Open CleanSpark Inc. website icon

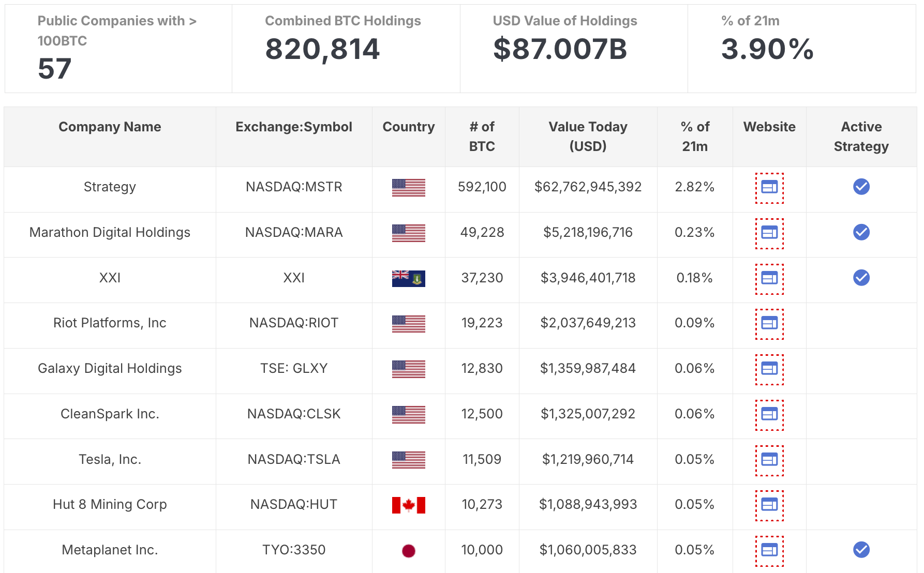[769, 414]
